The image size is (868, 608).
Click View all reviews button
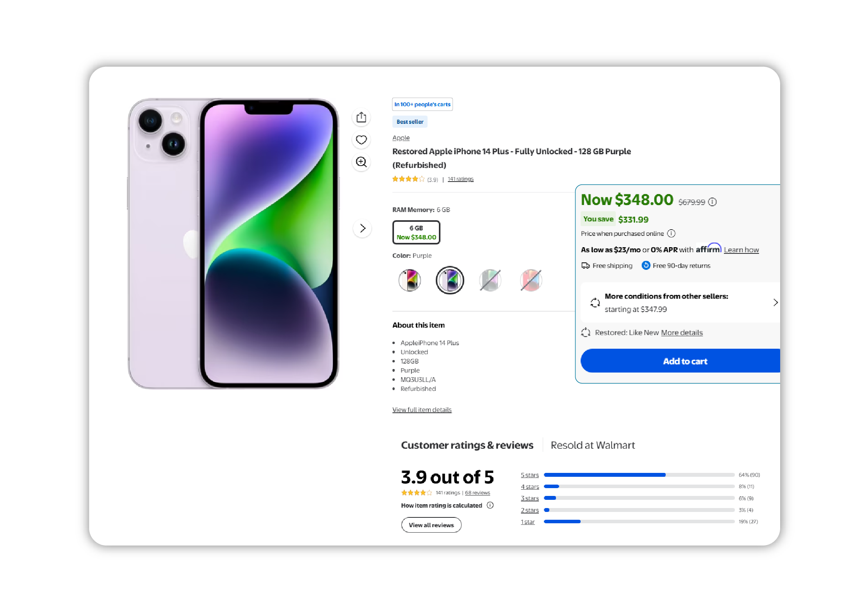[431, 525]
